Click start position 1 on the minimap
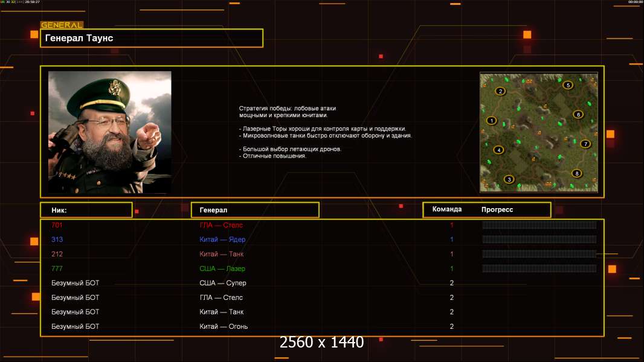Image resolution: width=644 pixels, height=362 pixels. (x=492, y=121)
